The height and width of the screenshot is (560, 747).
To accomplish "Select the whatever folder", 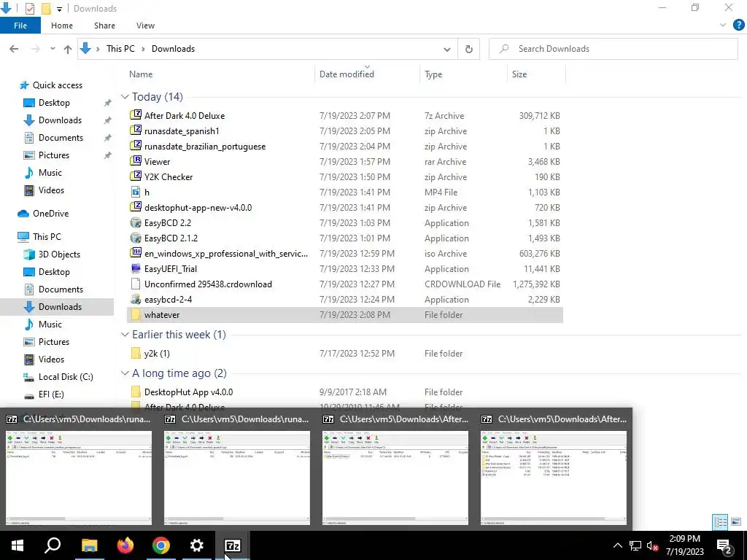I will pos(345,315).
